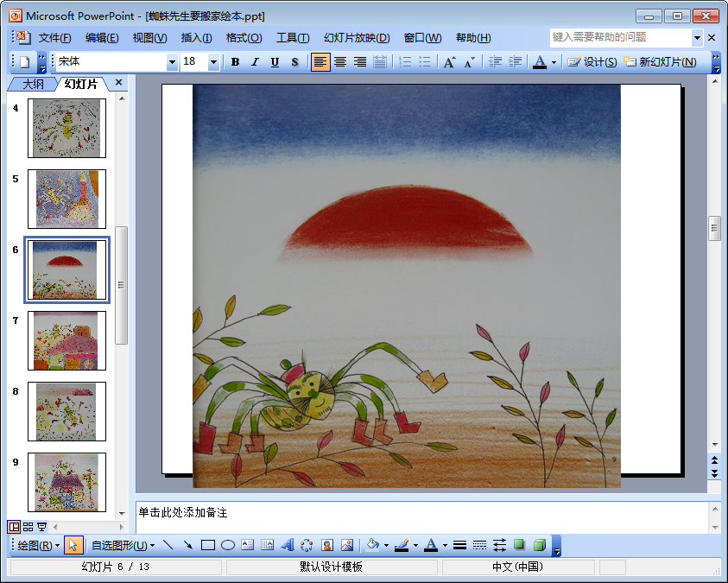The width and height of the screenshot is (728, 583).
Task: Decrease indent level icon
Action: [495, 61]
